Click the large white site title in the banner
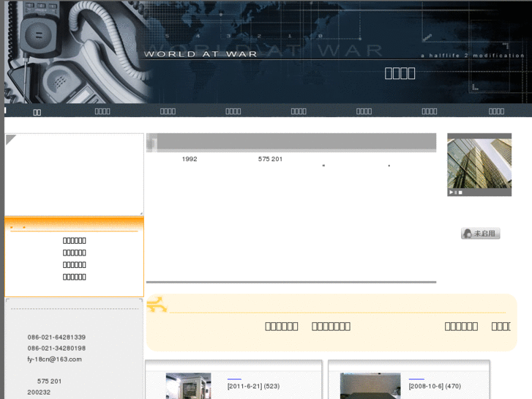Viewport: 532px width, 399px height. click(x=400, y=73)
